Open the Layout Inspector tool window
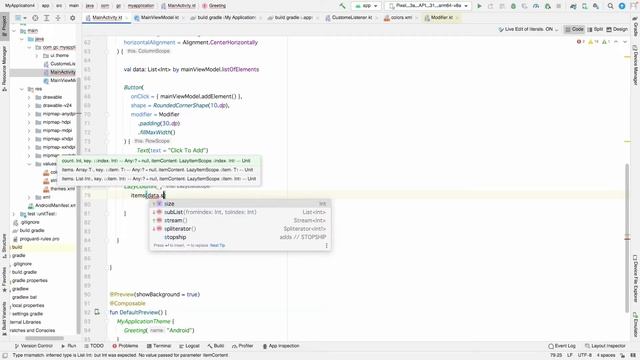 pos(605,346)
